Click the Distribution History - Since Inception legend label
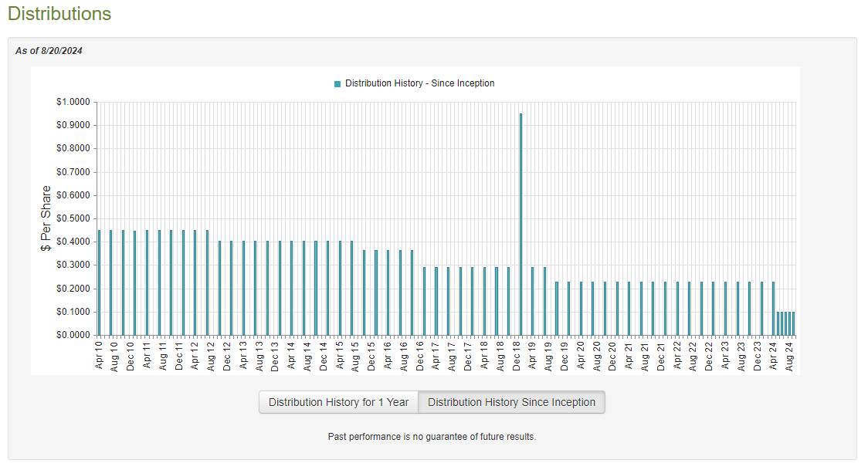Viewport: 868px width, 470px height. pyautogui.click(x=419, y=83)
